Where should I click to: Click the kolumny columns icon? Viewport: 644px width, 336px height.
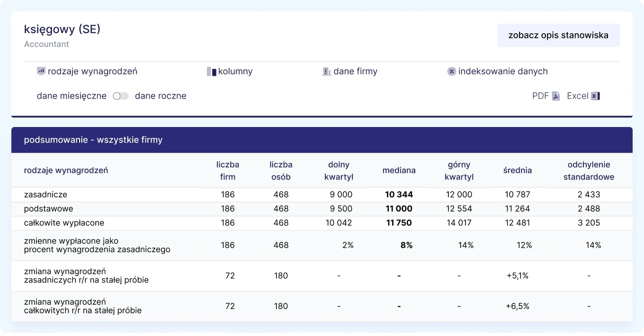pos(212,72)
